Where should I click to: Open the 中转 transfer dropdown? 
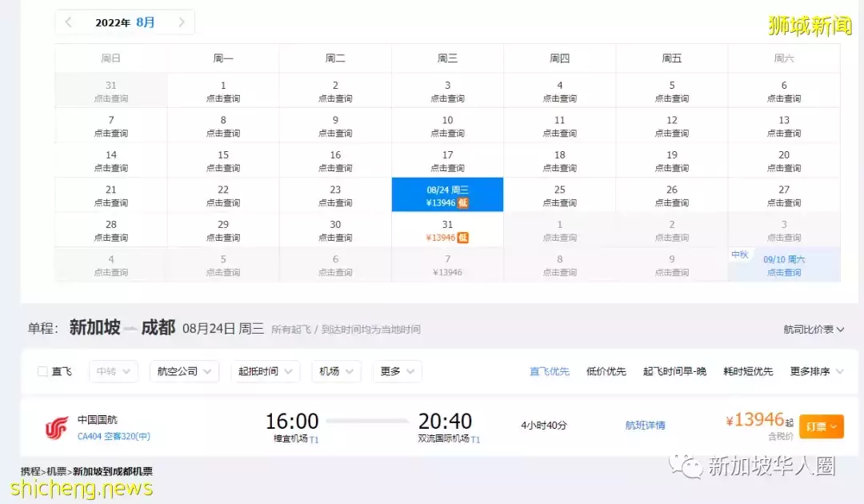point(113,371)
